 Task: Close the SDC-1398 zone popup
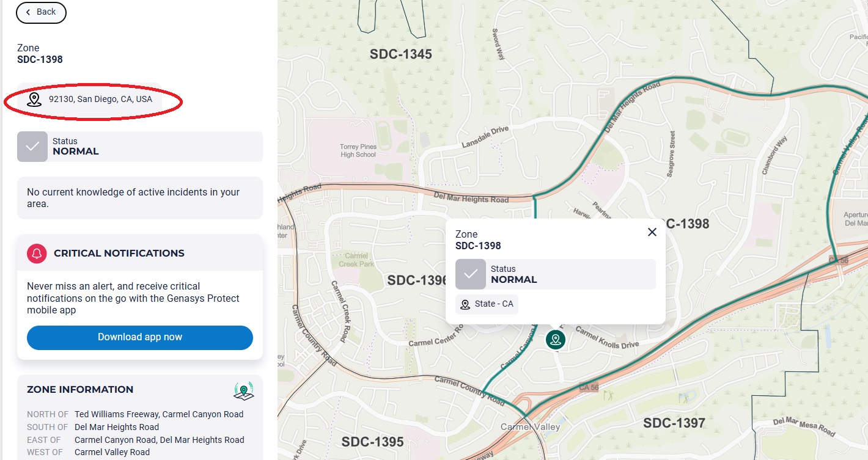click(652, 232)
